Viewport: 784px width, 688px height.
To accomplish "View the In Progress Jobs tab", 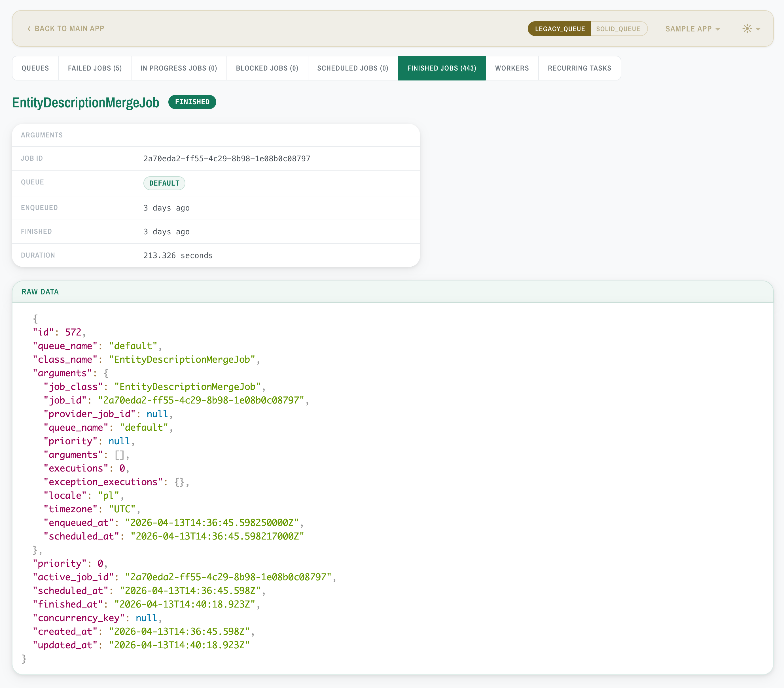I will tap(179, 68).
